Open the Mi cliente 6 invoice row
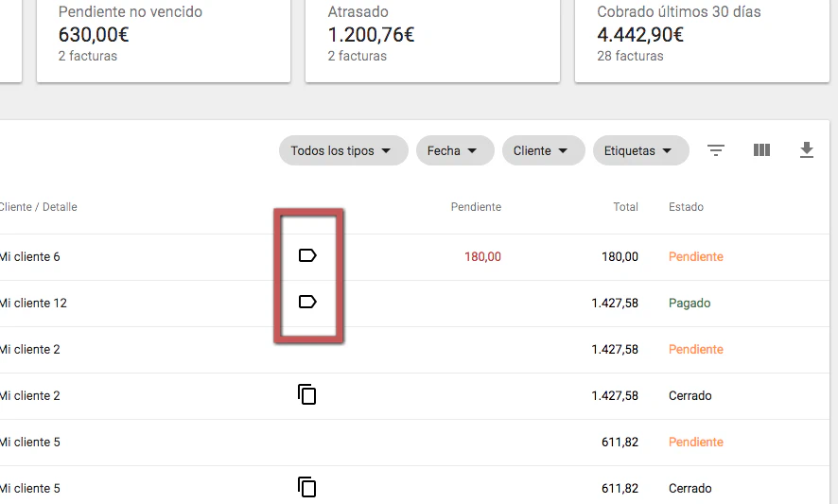The image size is (838, 504). click(x=30, y=256)
